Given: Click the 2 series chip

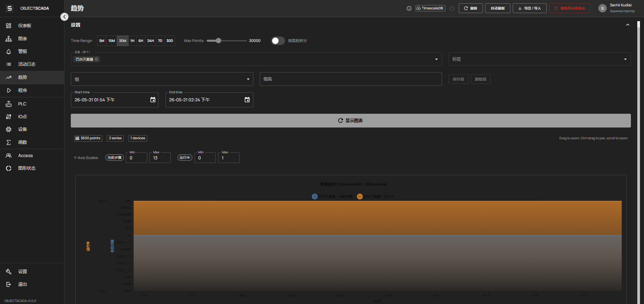Looking at the screenshot, I should point(115,138).
